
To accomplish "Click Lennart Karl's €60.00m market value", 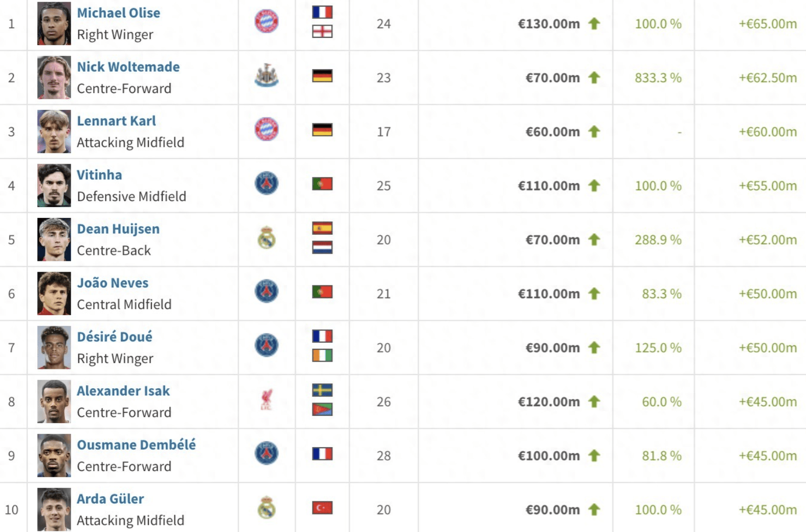I will [552, 132].
